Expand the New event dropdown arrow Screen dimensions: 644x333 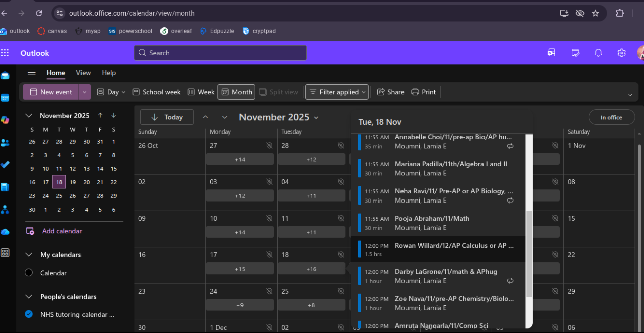click(x=85, y=92)
